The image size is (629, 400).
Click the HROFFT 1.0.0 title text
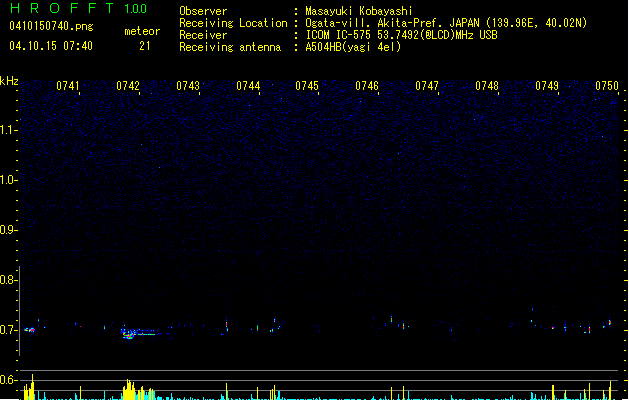click(x=78, y=8)
